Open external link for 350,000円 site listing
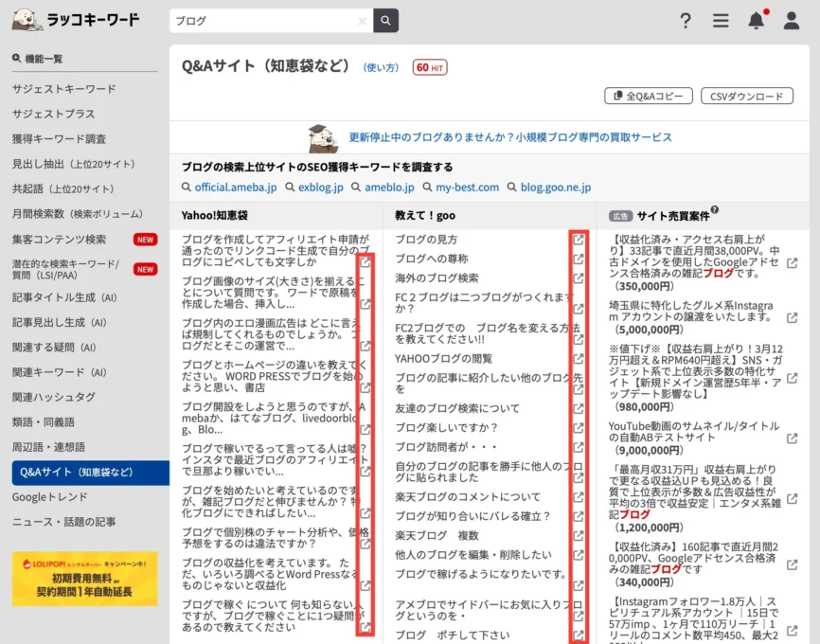Screen dimensions: 820x644 coord(792,263)
